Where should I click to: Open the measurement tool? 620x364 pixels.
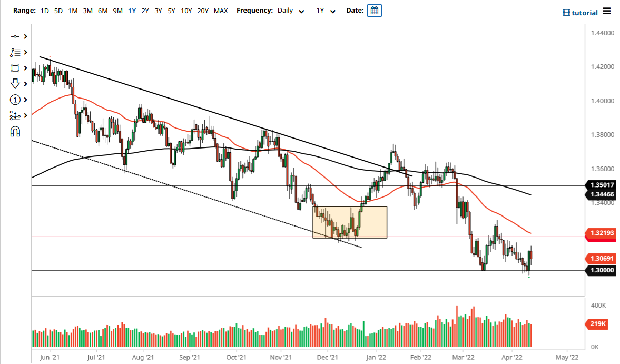pyautogui.click(x=15, y=115)
